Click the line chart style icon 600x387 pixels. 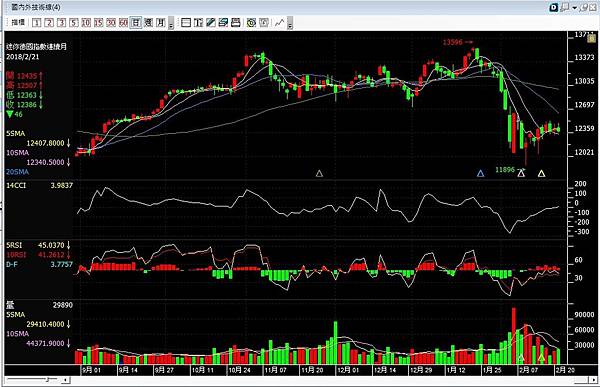(280, 23)
